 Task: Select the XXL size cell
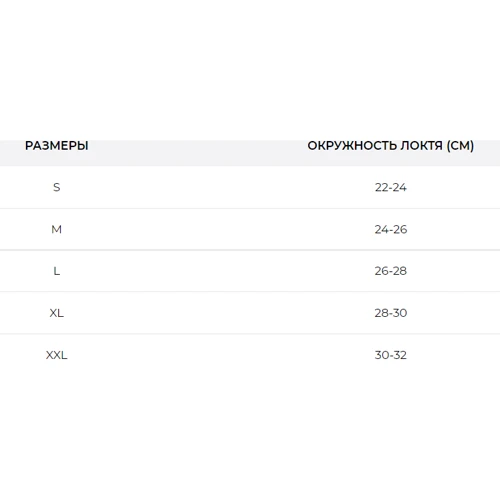point(57,355)
